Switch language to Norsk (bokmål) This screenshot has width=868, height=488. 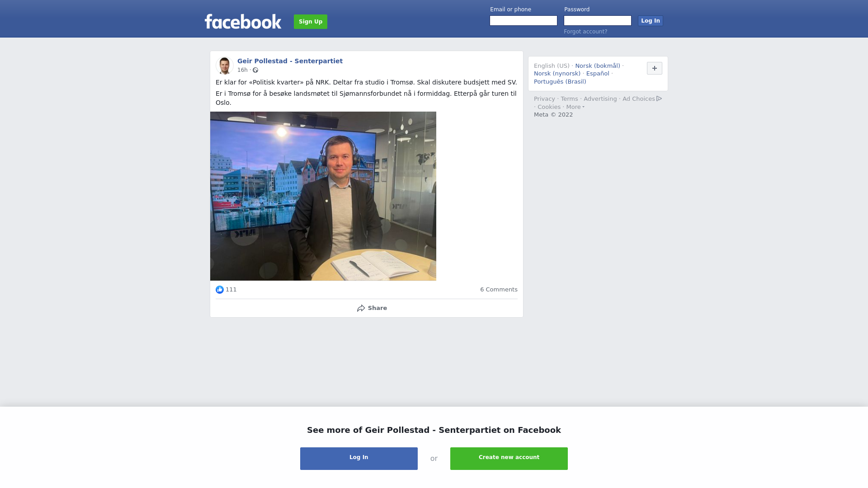(598, 66)
